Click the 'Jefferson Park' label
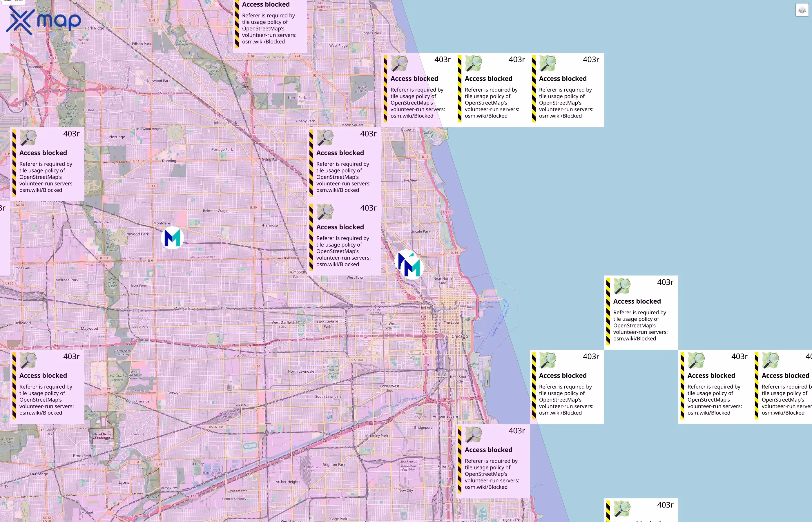The height and width of the screenshot is (522, 812). point(225,123)
